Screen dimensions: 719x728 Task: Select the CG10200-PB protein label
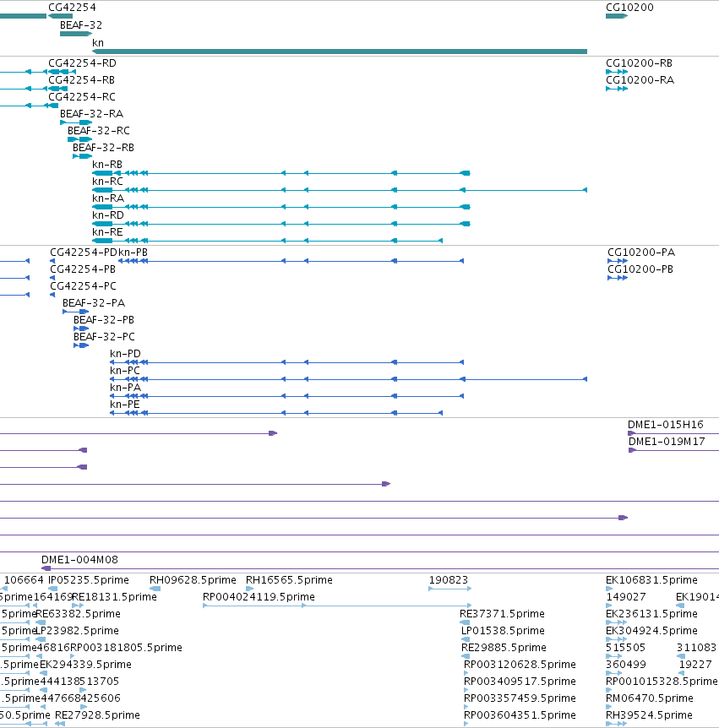click(x=640, y=269)
